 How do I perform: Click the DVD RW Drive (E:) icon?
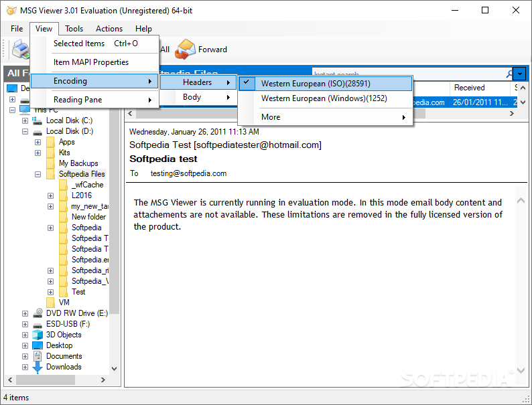click(38, 313)
